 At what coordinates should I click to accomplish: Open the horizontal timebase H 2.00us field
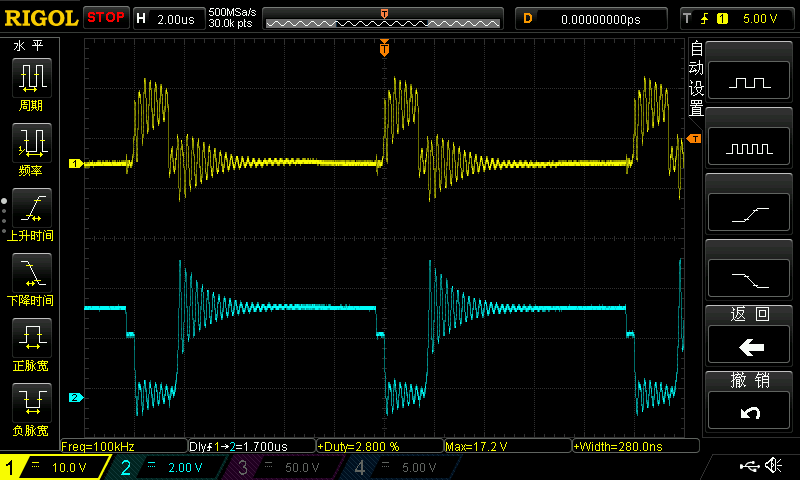tap(169, 19)
